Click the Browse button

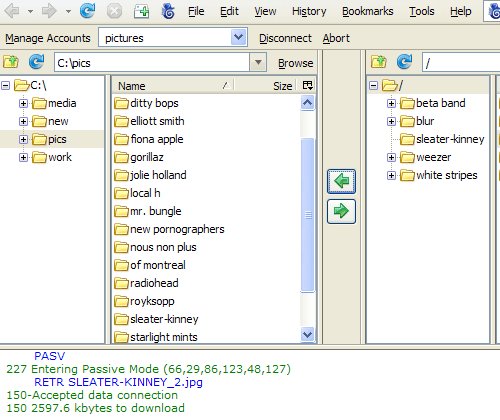pos(296,63)
